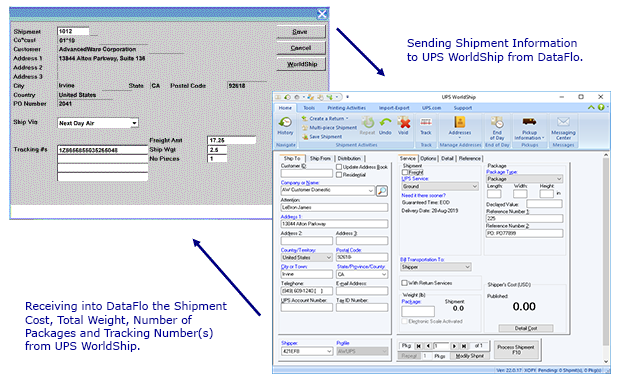Expand Bill Transportation To dropdown

pyautogui.click(x=436, y=267)
